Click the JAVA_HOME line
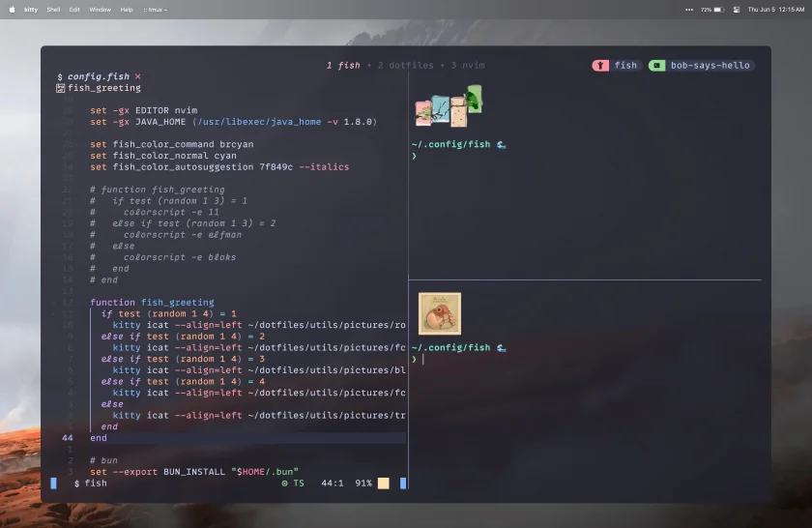 pyautogui.click(x=234, y=122)
